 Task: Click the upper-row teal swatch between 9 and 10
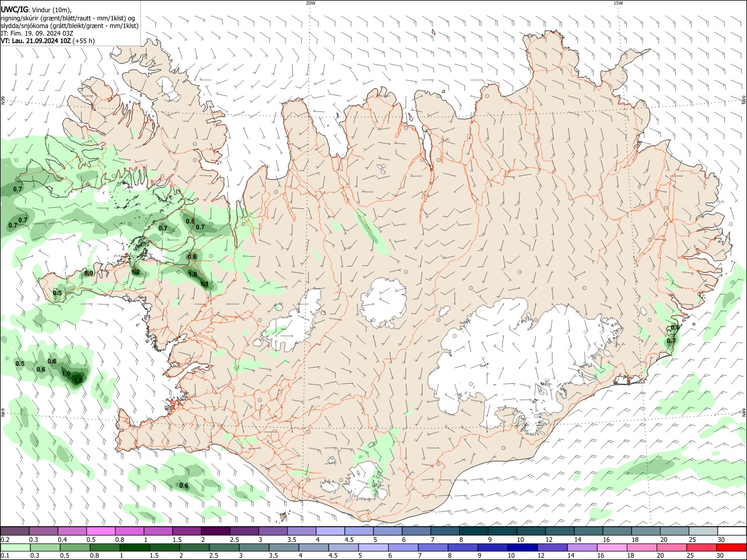click(x=502, y=531)
